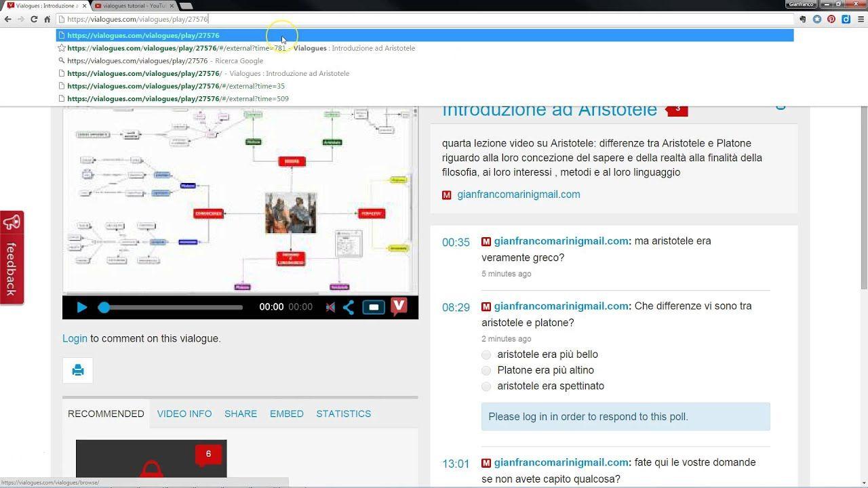868x488 pixels.
Task: Open gianfrancomarinigmail.com author link under description
Action: pos(519,195)
